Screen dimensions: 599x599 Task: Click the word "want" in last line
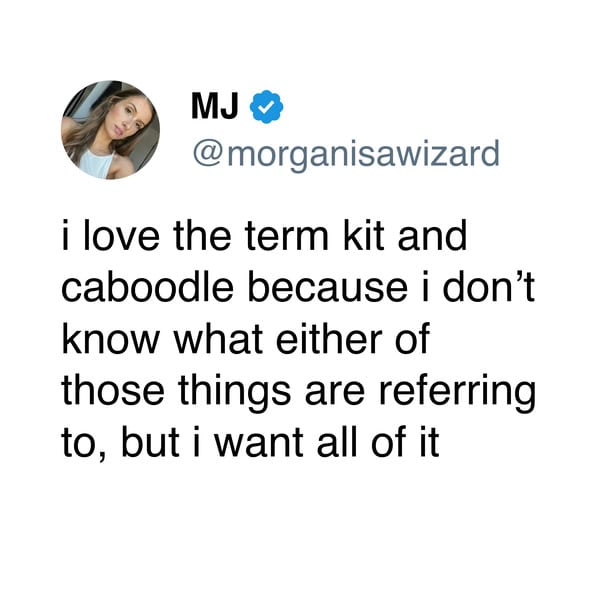[258, 444]
